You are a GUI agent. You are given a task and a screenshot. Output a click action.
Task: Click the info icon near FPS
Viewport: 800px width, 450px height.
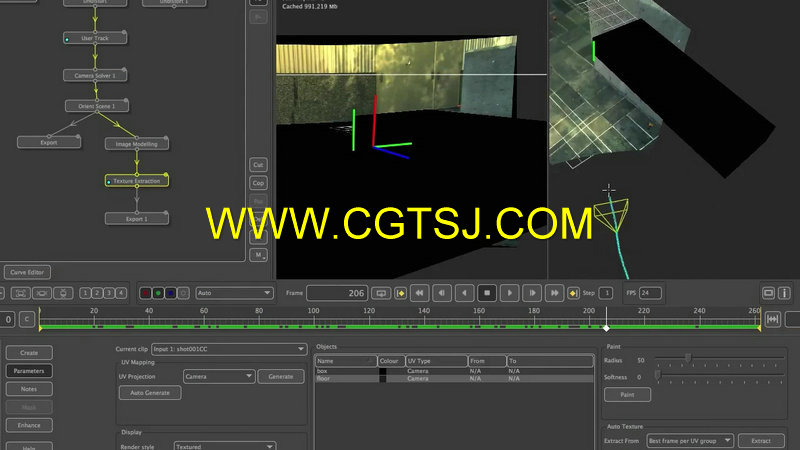point(784,293)
